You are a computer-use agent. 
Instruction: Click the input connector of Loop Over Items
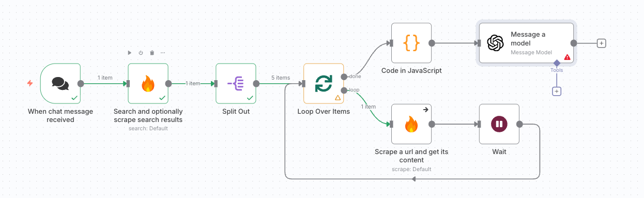click(303, 84)
